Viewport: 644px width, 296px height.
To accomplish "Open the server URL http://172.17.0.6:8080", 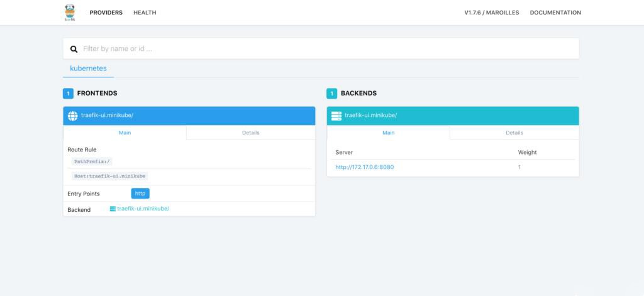I will click(365, 167).
